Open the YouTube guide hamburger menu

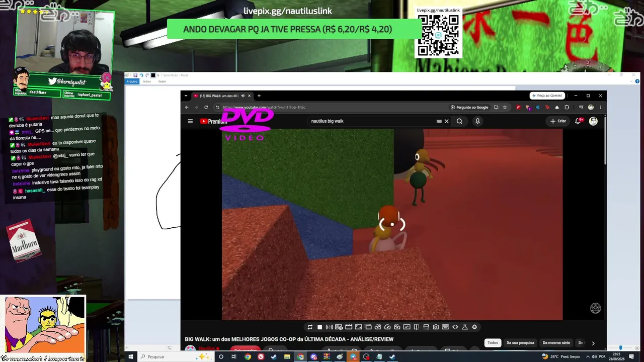190,121
